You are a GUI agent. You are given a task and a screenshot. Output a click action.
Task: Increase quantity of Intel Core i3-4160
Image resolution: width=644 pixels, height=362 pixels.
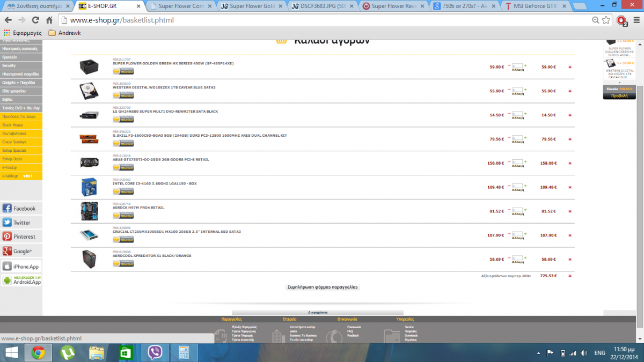coord(525,186)
